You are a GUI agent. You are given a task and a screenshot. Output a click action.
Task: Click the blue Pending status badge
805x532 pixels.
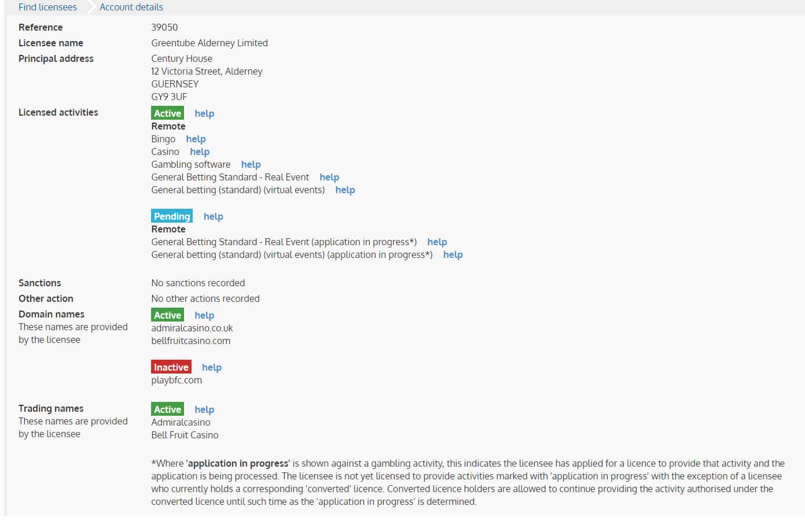[x=172, y=216]
